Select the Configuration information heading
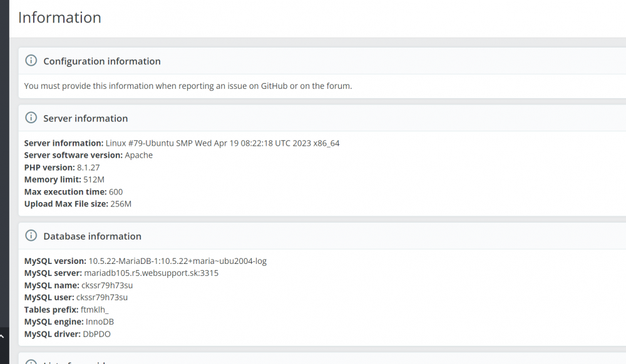The height and width of the screenshot is (364, 626). click(x=102, y=61)
